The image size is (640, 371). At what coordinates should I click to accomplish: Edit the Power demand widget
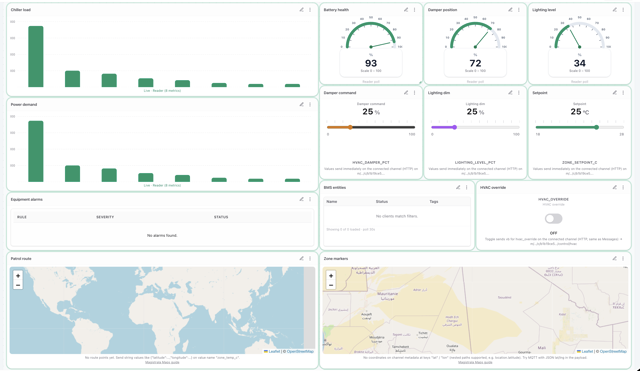(301, 104)
